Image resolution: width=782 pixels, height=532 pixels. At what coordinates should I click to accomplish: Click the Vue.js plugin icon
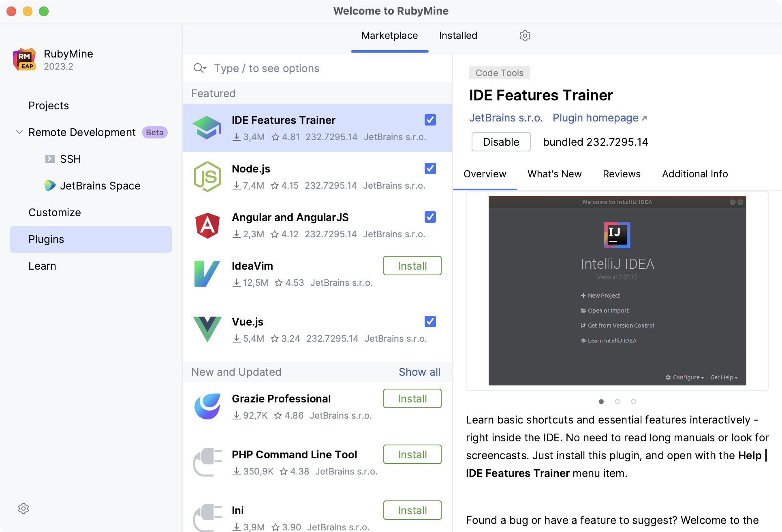207,330
